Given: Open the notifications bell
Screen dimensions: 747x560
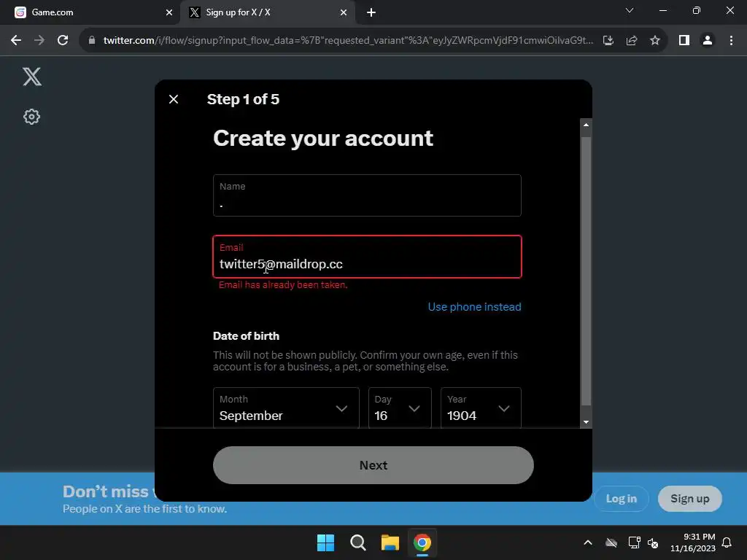Looking at the screenshot, I should tap(727, 542).
